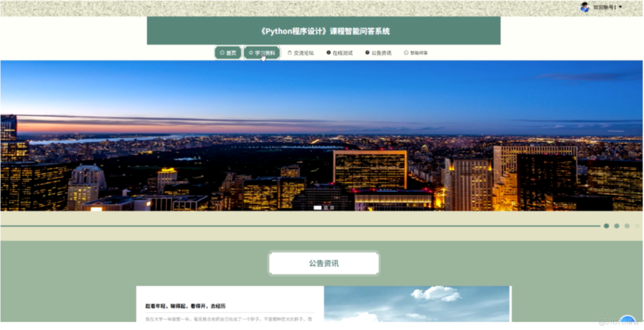This screenshot has width=644, height=330.
Task: Expand the 欢迎账号1 account dropdown
Action: pyautogui.click(x=621, y=6)
